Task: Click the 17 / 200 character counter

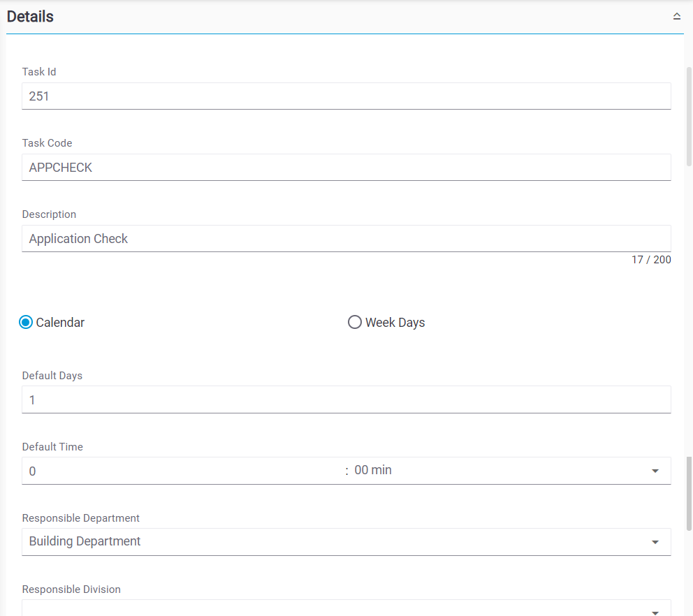Action: [x=651, y=259]
